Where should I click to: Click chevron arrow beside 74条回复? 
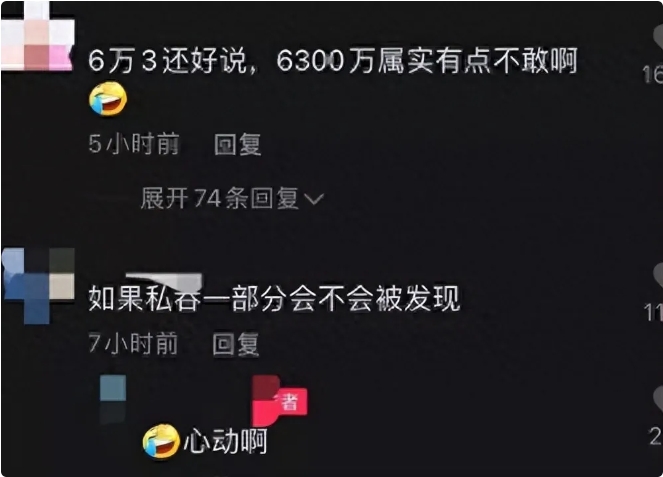pos(314,199)
